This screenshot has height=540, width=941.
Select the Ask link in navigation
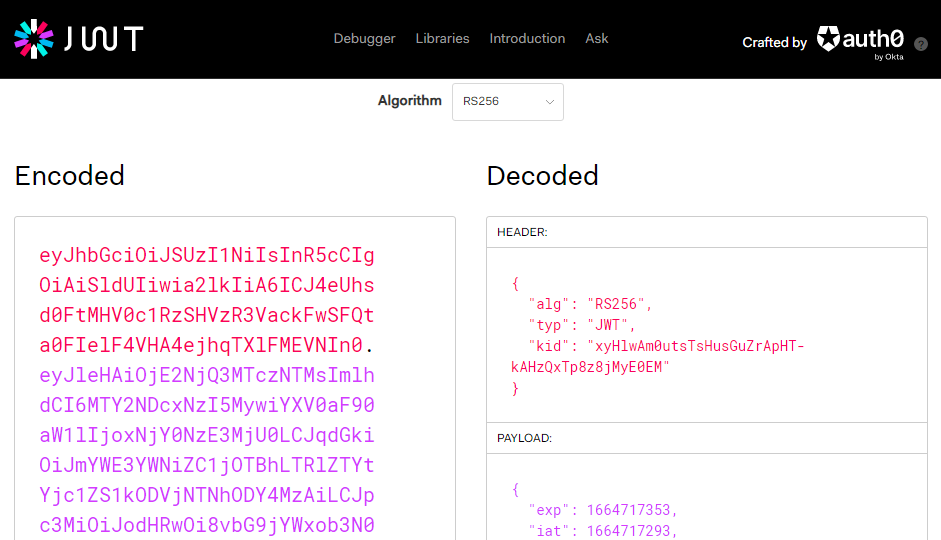point(597,38)
